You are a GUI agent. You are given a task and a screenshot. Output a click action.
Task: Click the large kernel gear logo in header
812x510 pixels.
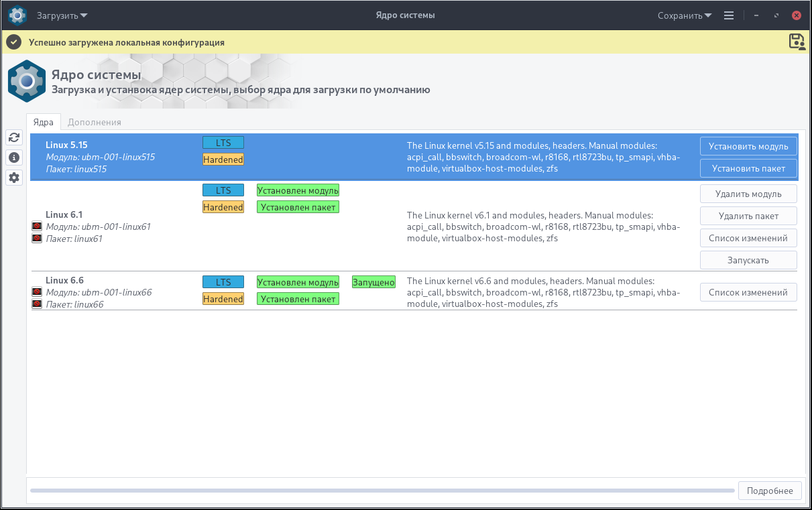coord(27,81)
